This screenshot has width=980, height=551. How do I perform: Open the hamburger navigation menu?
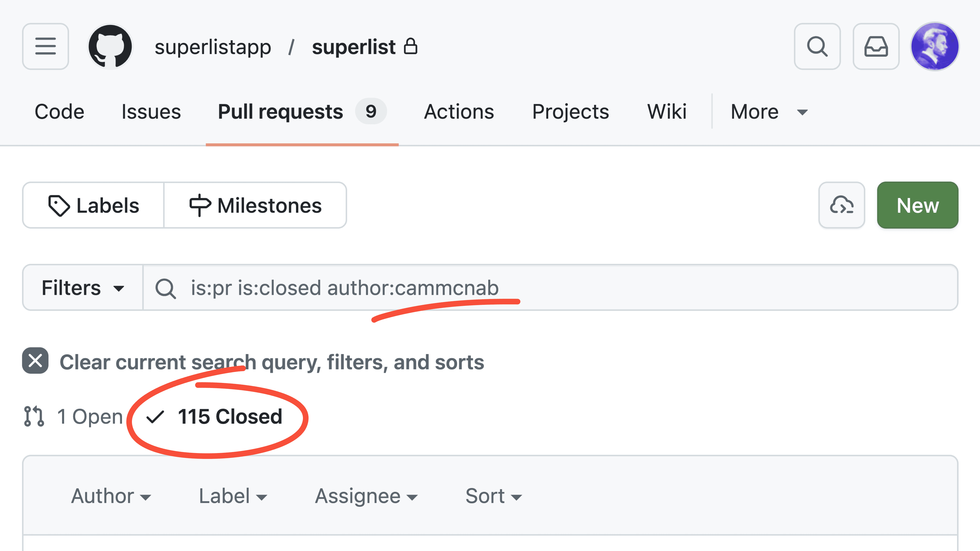pos(45,46)
